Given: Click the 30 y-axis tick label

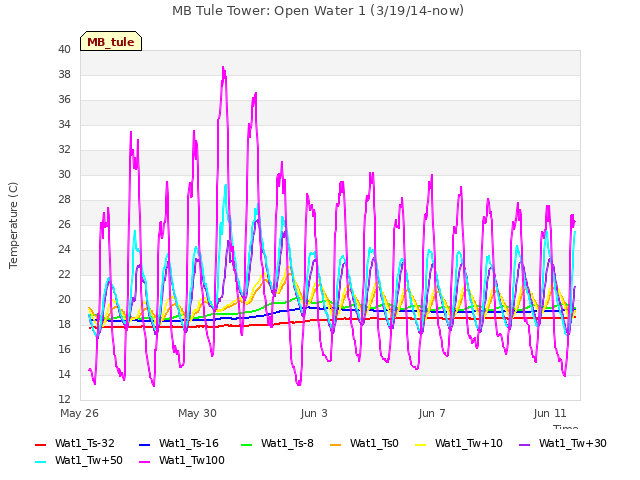Looking at the screenshot, I should coord(64,174).
